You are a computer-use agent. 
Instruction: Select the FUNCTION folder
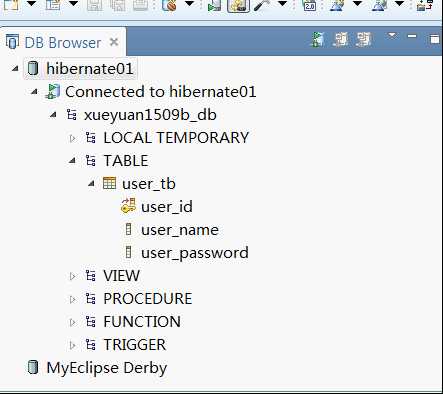[x=142, y=322]
